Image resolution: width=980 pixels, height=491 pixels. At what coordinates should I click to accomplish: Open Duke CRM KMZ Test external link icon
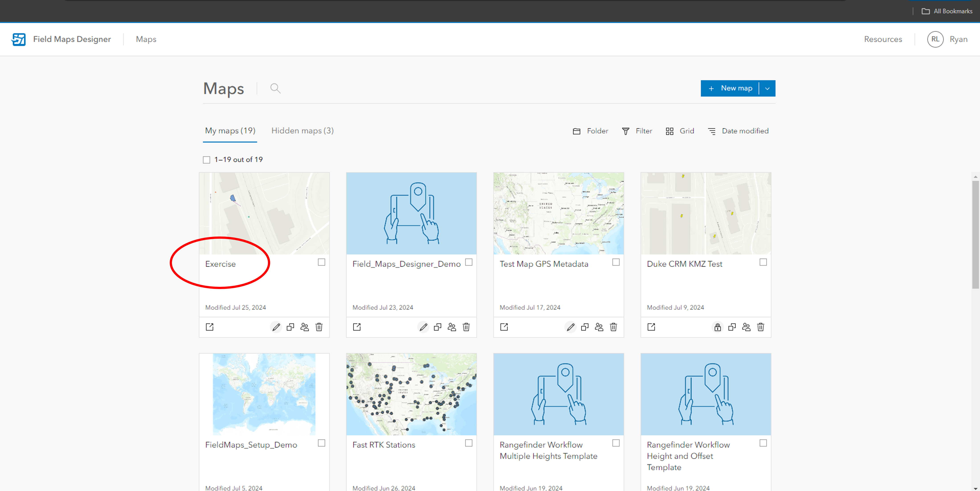pyautogui.click(x=651, y=327)
